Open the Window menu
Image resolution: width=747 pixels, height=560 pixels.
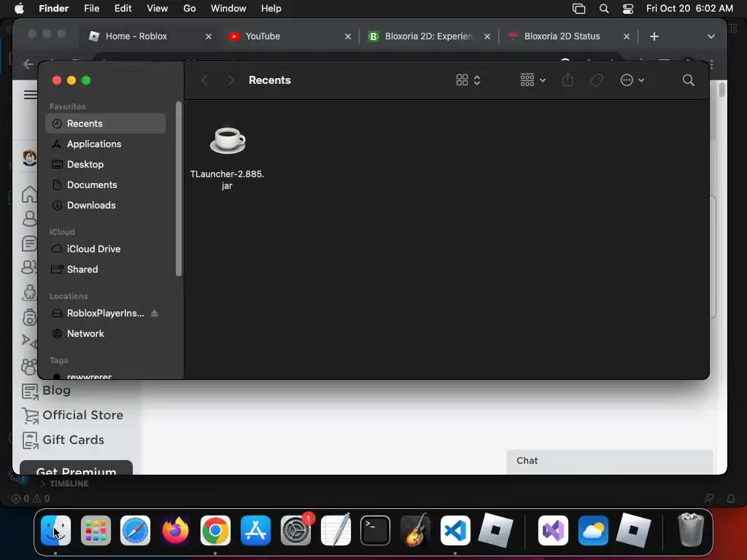coord(228,9)
